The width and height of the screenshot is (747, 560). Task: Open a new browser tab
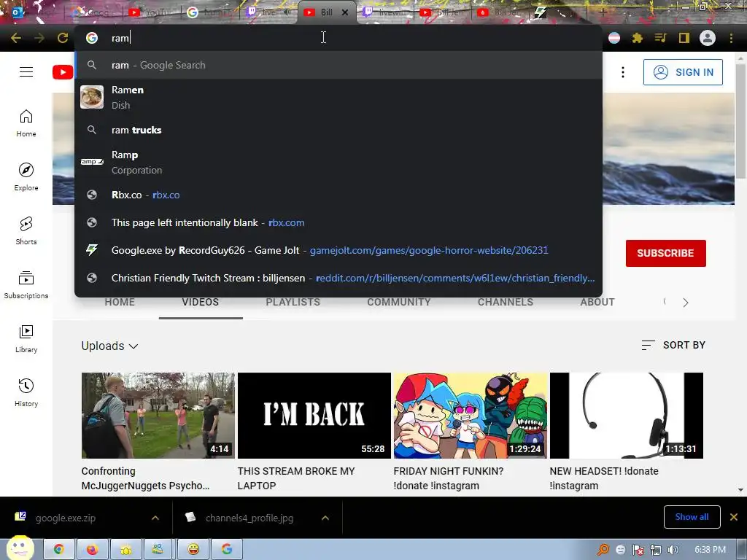coord(603,12)
